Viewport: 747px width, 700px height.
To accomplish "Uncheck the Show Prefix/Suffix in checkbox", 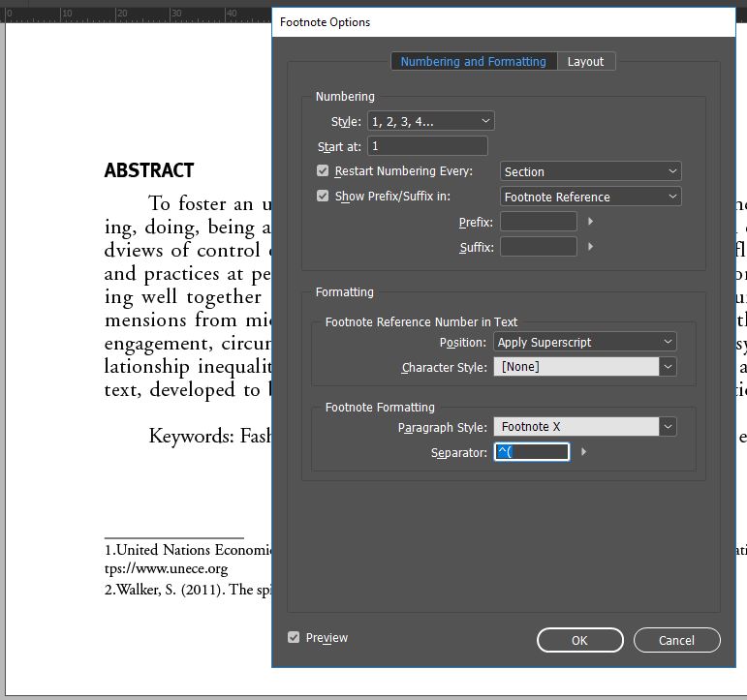I will point(324,196).
